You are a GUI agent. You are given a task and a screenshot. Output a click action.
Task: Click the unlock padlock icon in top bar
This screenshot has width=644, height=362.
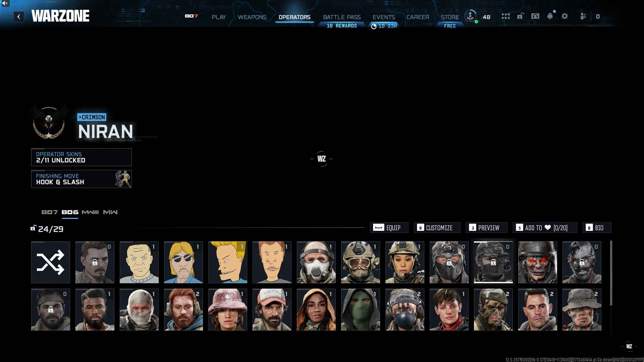[x=520, y=16]
